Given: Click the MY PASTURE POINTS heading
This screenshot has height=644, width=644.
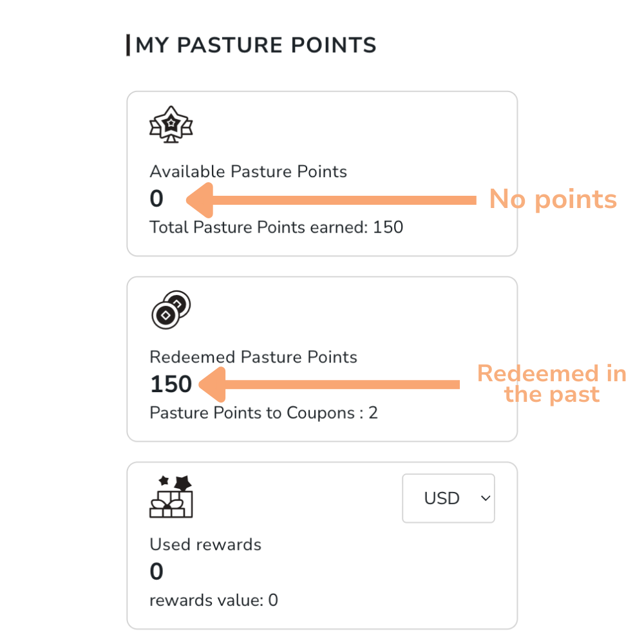Looking at the screenshot, I should (x=256, y=46).
